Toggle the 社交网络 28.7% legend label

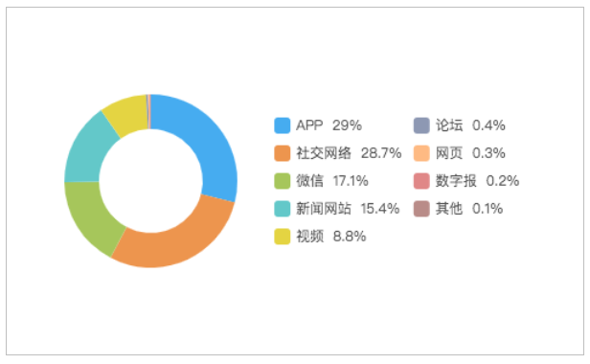tap(349, 153)
